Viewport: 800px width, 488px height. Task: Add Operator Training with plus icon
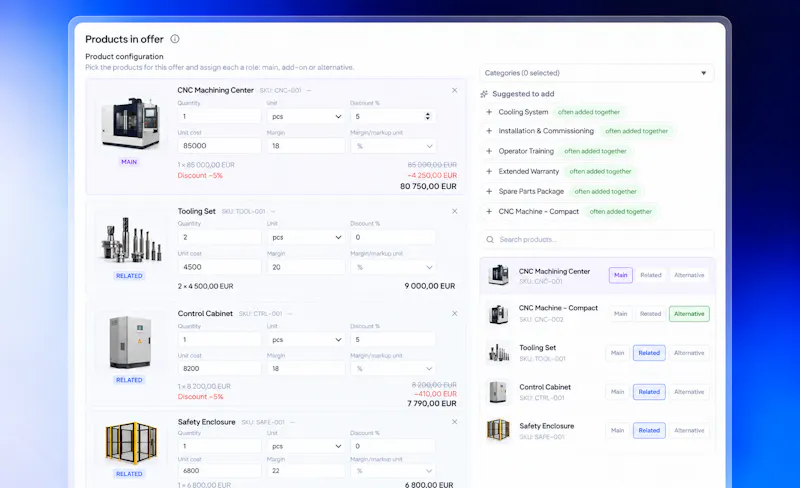[x=489, y=151]
